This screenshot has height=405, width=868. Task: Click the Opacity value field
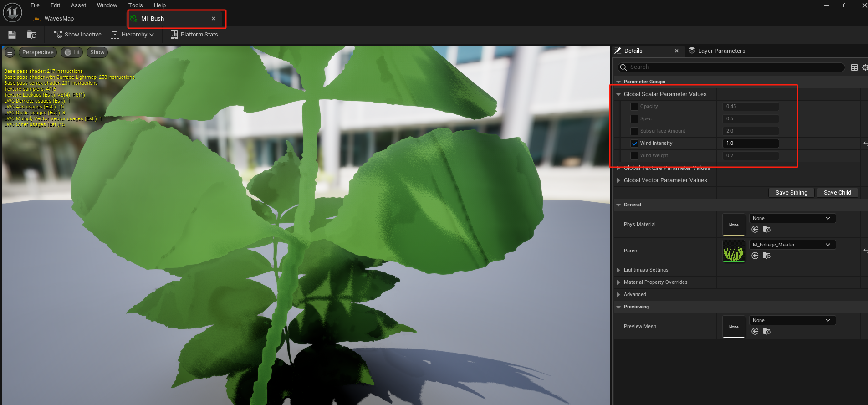click(x=751, y=107)
